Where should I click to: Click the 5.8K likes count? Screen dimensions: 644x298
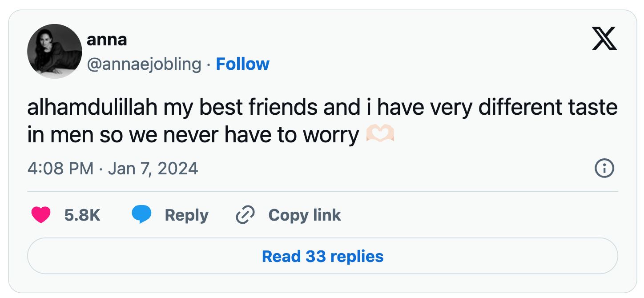(x=82, y=215)
